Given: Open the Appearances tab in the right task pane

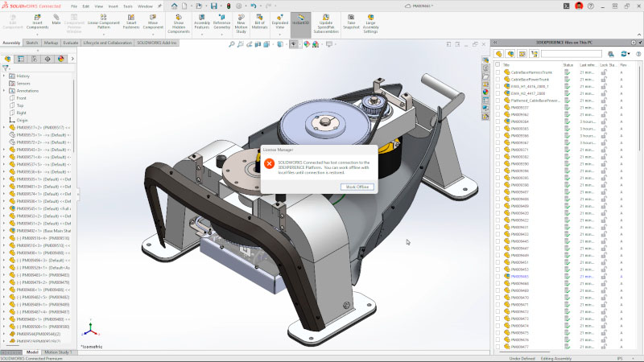Looking at the screenshot, I should 485,91.
